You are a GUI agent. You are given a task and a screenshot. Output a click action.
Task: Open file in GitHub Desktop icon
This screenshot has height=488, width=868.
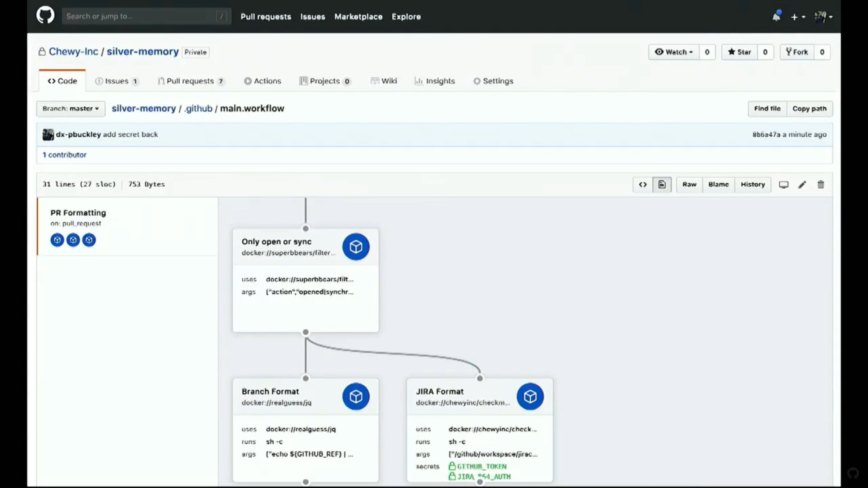(784, 185)
